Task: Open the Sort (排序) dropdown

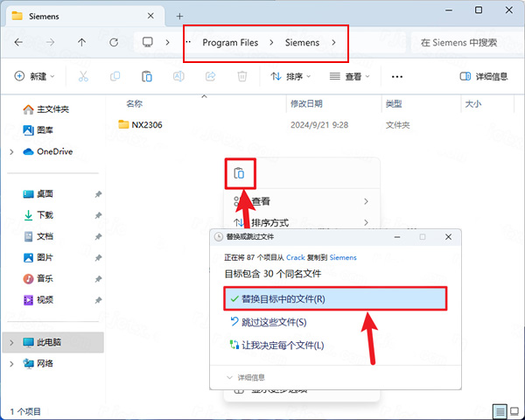Action: point(290,76)
